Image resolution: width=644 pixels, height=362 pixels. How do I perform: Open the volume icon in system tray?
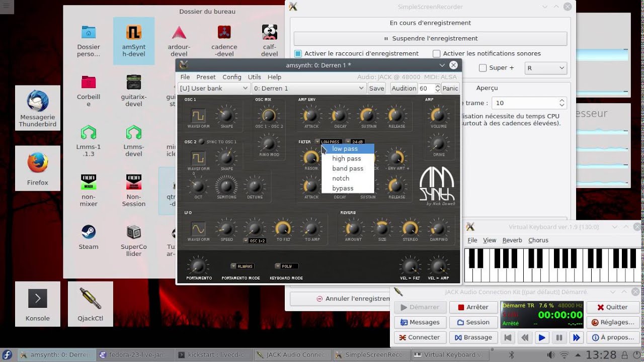(551, 355)
